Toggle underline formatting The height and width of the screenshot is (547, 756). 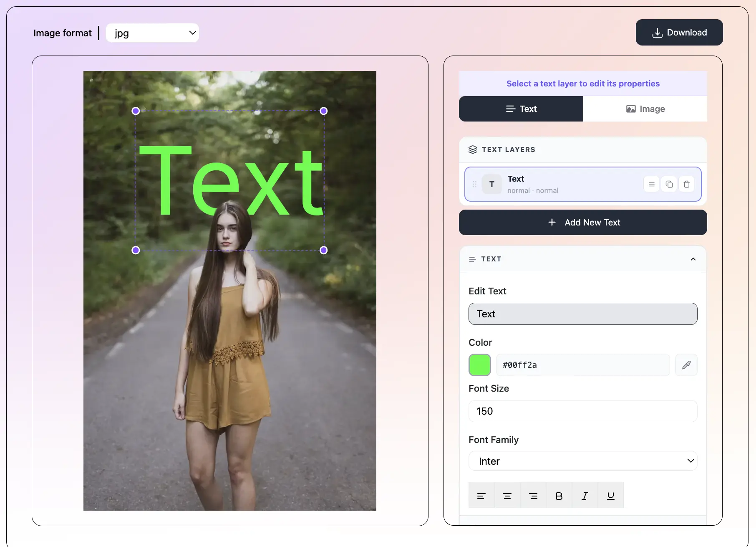(x=611, y=496)
